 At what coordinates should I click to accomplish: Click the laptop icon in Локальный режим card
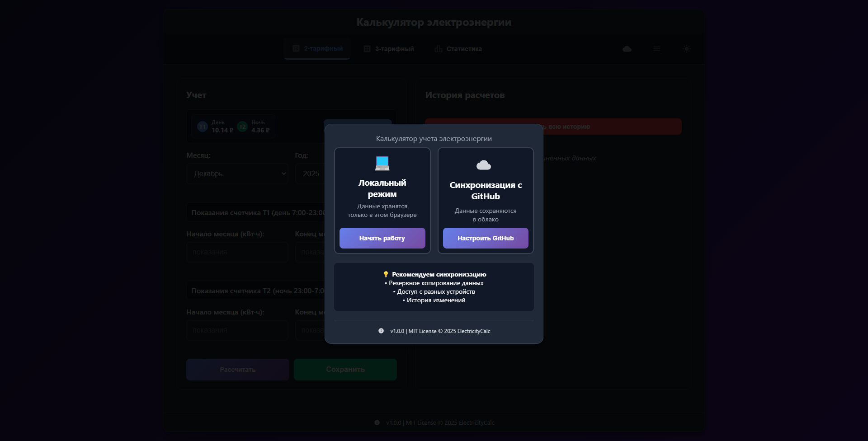click(x=382, y=164)
